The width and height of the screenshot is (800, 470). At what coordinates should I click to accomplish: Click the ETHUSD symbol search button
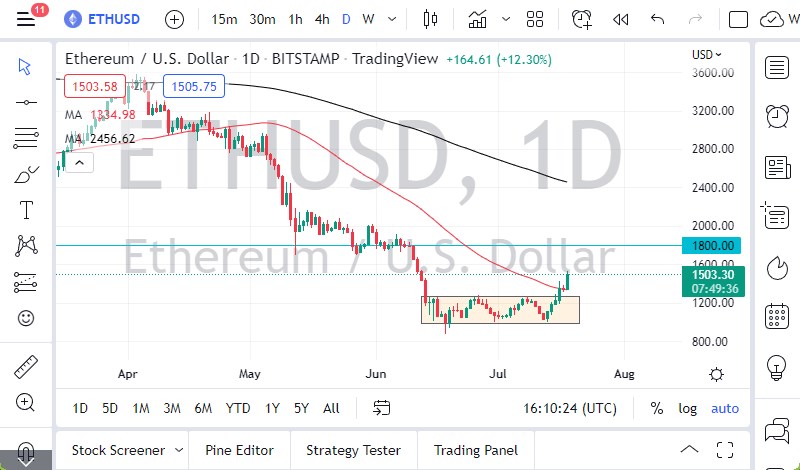pos(102,19)
